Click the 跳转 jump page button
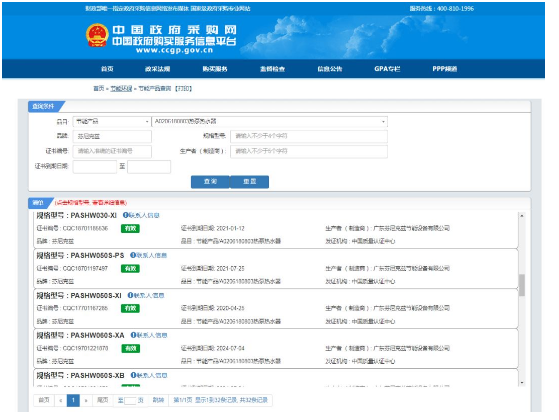This screenshot has height=420, width=559. coord(158,400)
